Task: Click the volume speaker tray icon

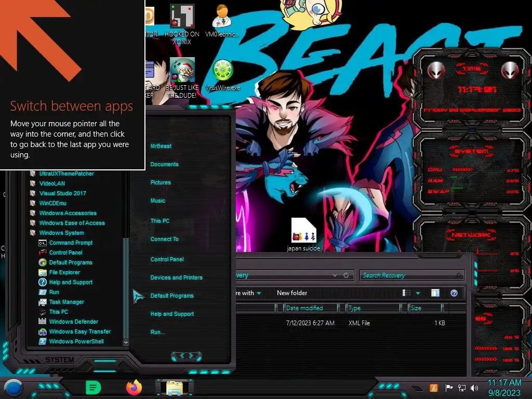Action: [474, 388]
